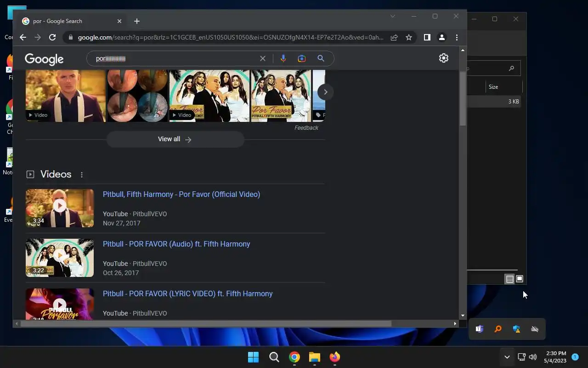Screen dimensions: 588x368
Task: Open Chrome profile icon
Action: [442, 38]
